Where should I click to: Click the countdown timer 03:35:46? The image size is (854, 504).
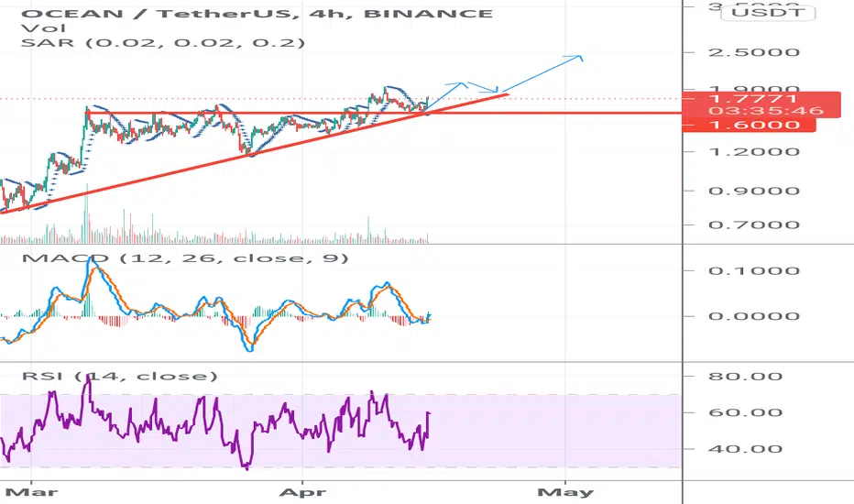click(765, 111)
